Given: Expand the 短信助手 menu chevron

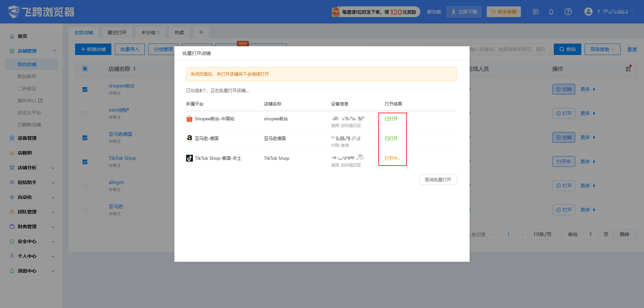Looking at the screenshot, I should [x=53, y=183].
